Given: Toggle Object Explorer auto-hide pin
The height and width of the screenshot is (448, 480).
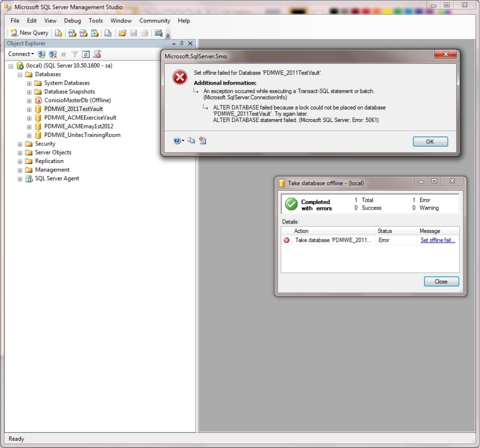Looking at the screenshot, I should (181, 43).
